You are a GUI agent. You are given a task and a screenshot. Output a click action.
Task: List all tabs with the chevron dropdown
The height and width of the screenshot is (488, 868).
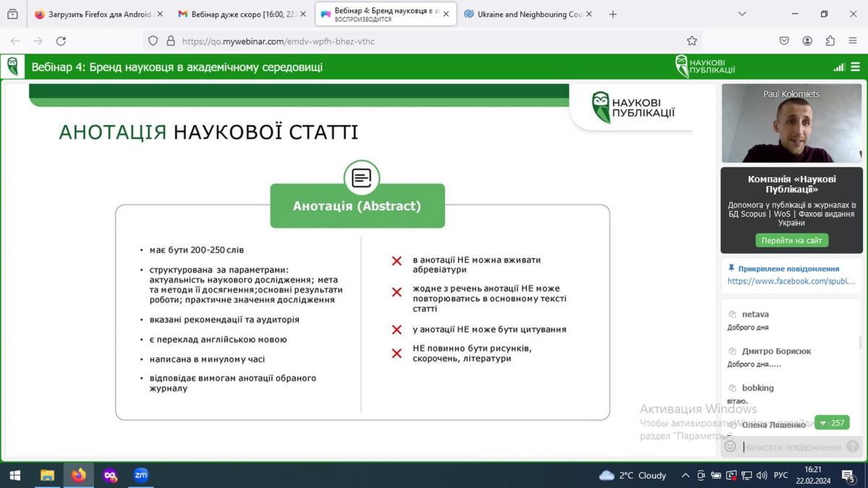[x=742, y=14]
